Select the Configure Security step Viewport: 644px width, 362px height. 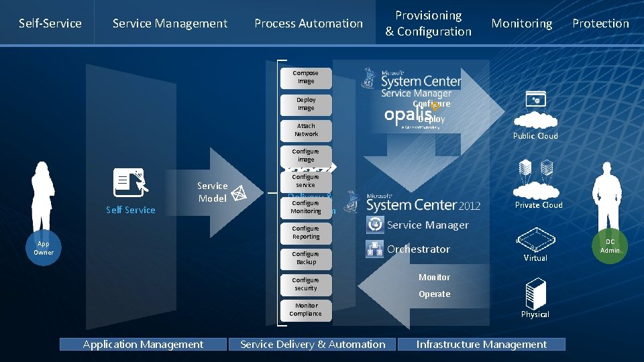pyautogui.click(x=306, y=284)
